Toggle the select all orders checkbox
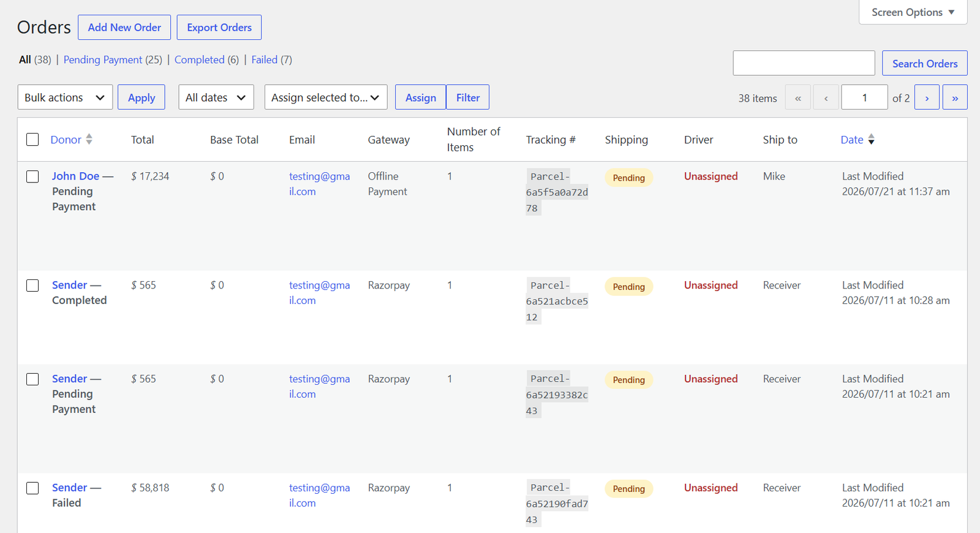Viewport: 980px width, 533px height. point(32,140)
